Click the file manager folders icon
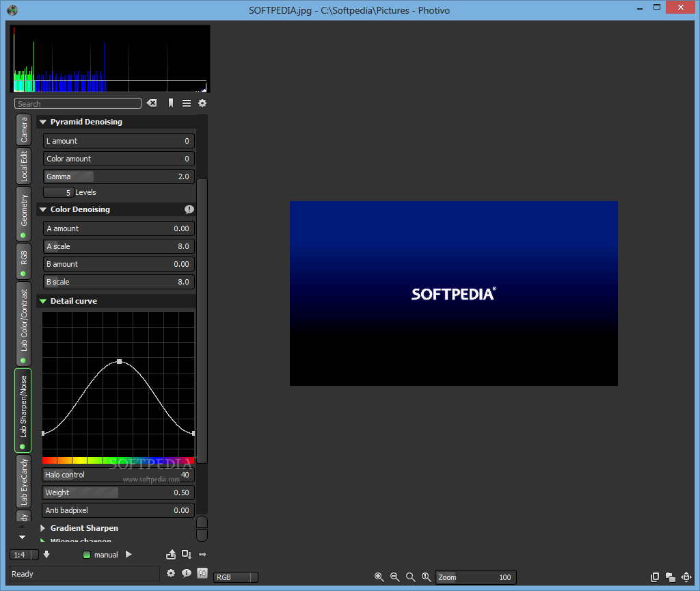 click(670, 577)
